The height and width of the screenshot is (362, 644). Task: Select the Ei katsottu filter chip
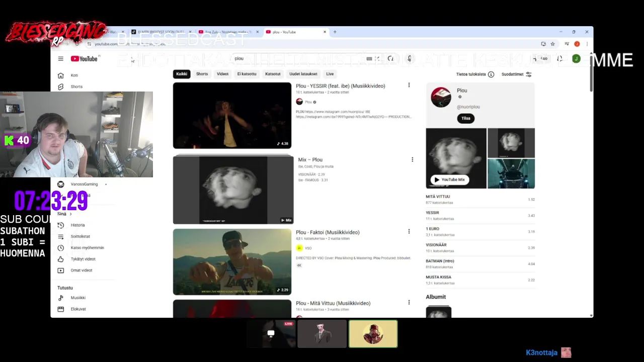(247, 74)
